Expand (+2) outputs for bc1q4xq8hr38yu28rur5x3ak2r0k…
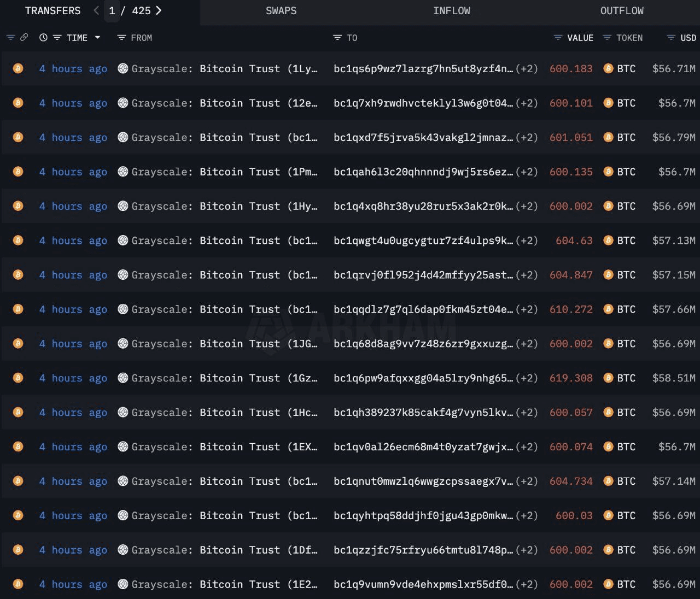Viewport: 700px width, 599px height. pos(527,207)
